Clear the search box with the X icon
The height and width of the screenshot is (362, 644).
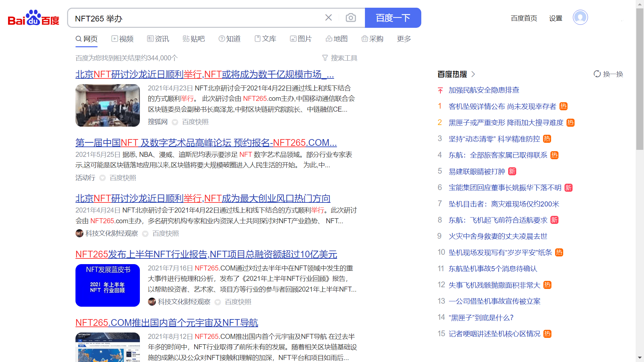(x=328, y=18)
